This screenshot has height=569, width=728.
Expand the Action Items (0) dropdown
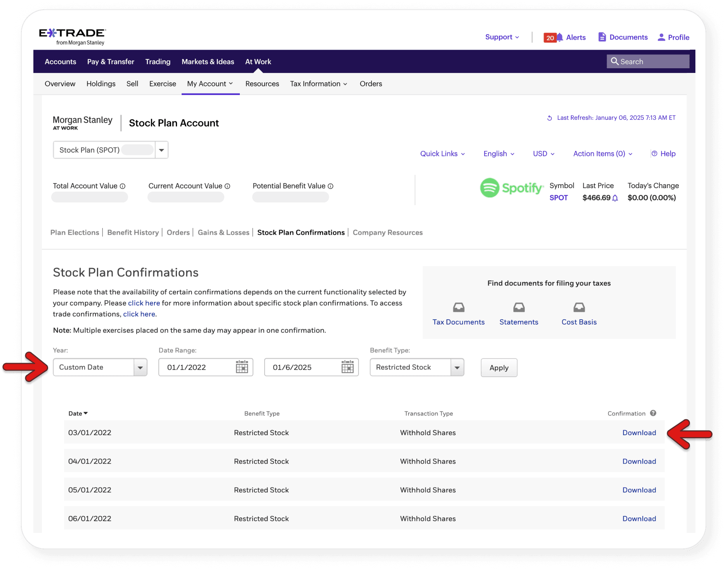[603, 154]
